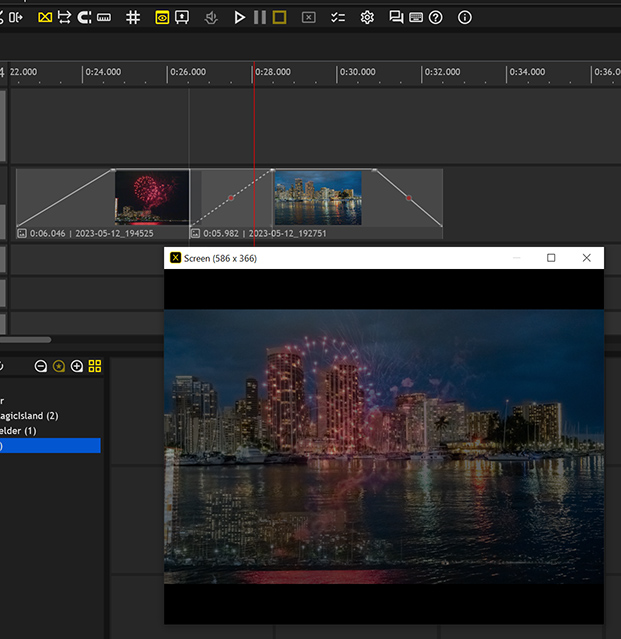Toggle the magnet snapping icon
Viewport: 621px width, 639px height.
coord(84,17)
